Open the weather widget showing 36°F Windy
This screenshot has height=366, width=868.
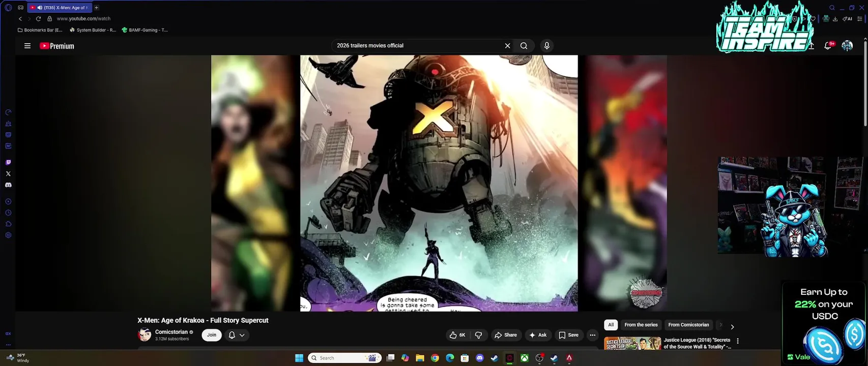pyautogui.click(x=17, y=358)
